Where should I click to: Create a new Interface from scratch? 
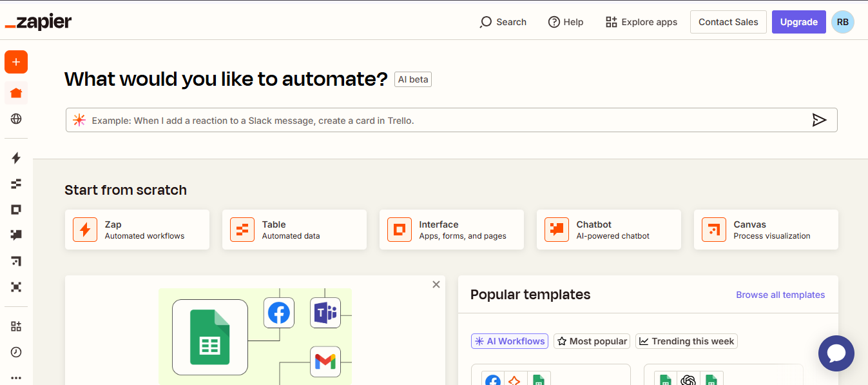pos(452,230)
